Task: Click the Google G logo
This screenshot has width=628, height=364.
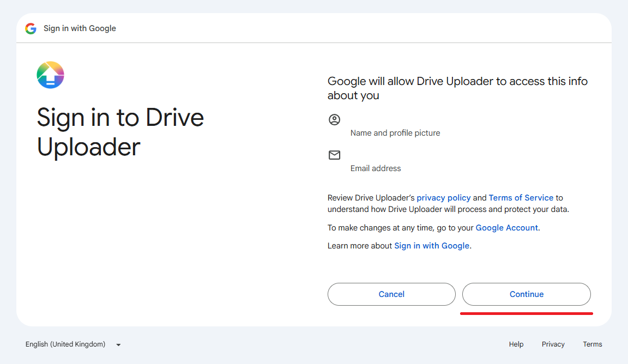Action: [x=31, y=28]
